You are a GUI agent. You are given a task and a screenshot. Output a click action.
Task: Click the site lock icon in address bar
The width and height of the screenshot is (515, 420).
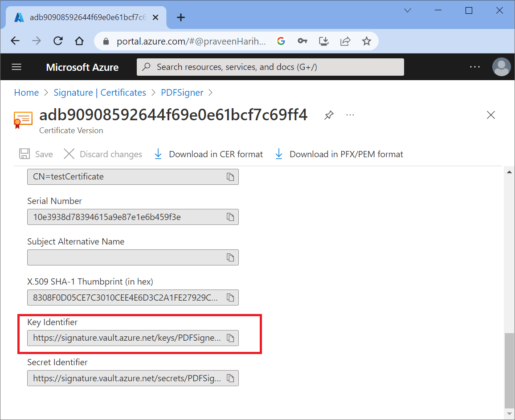(106, 41)
